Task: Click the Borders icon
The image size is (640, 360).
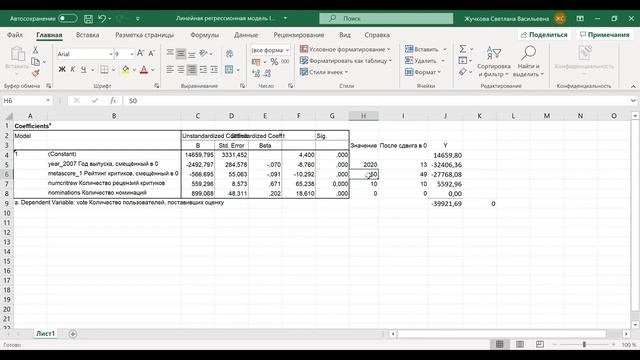Action: [x=104, y=70]
